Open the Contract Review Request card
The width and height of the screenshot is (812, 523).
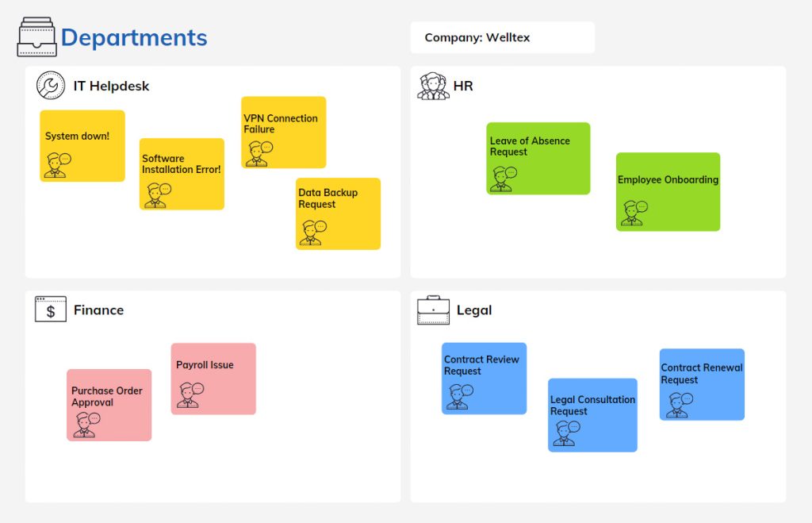click(485, 379)
